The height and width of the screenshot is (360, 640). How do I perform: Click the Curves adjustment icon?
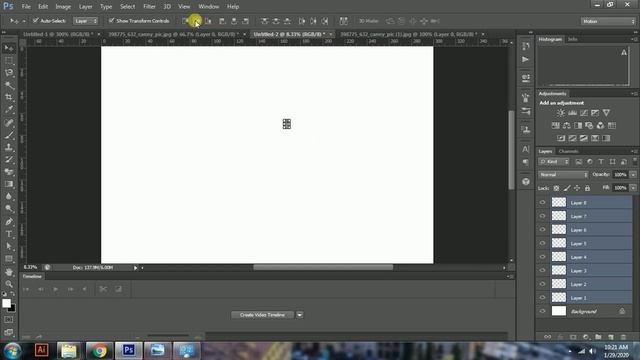pos(584,113)
